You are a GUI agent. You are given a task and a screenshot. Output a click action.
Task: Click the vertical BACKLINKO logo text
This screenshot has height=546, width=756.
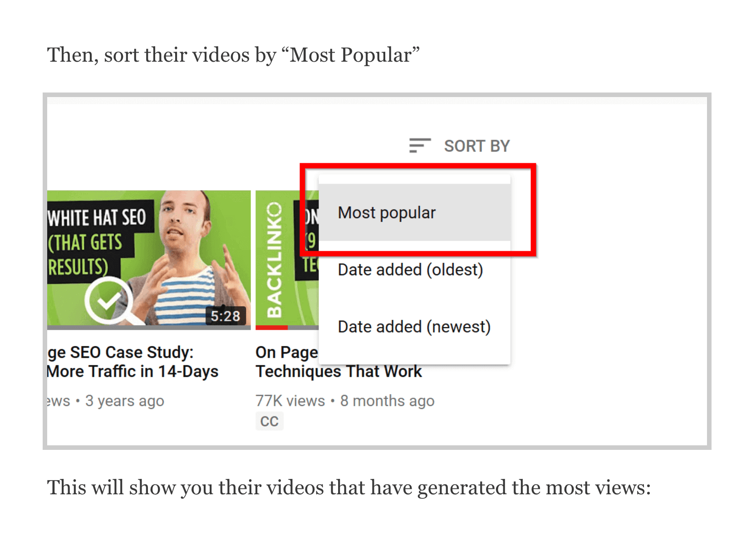point(274,260)
